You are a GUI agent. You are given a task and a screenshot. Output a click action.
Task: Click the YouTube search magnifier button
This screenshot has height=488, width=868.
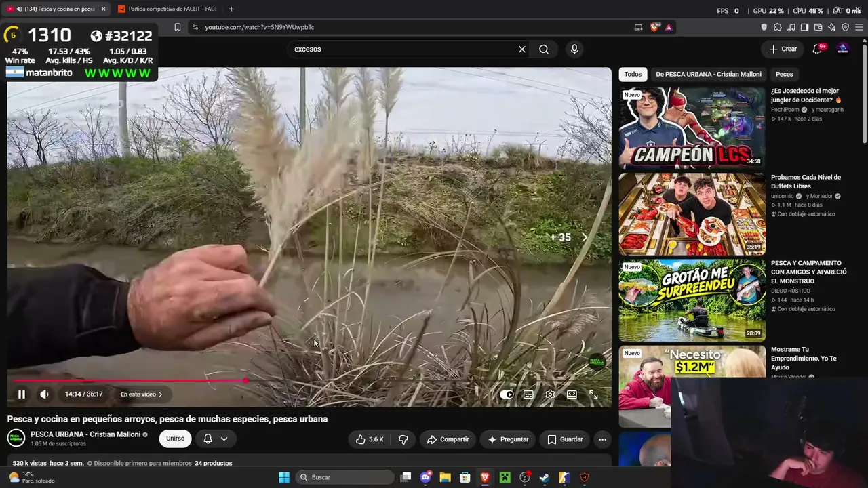click(544, 49)
